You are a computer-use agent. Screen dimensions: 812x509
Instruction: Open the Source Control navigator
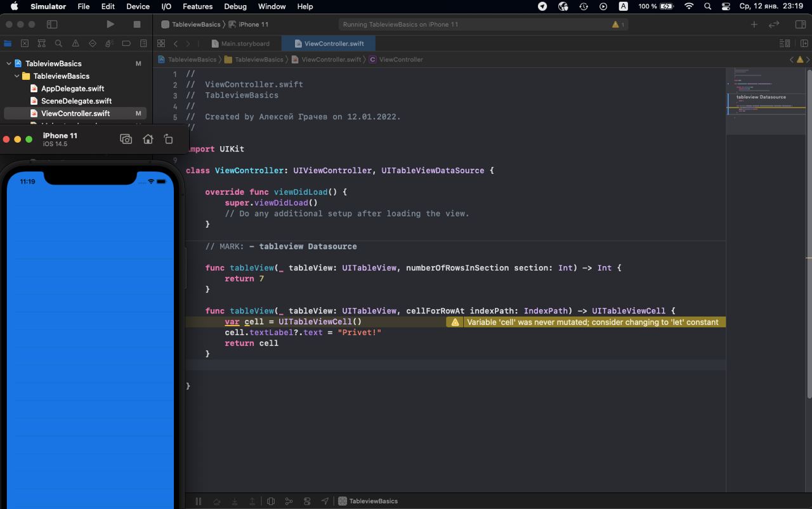[25, 43]
